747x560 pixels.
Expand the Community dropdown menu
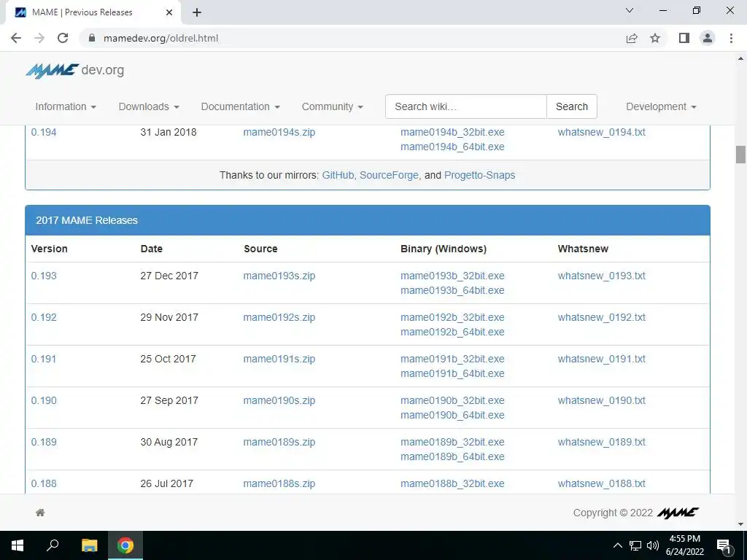(332, 106)
